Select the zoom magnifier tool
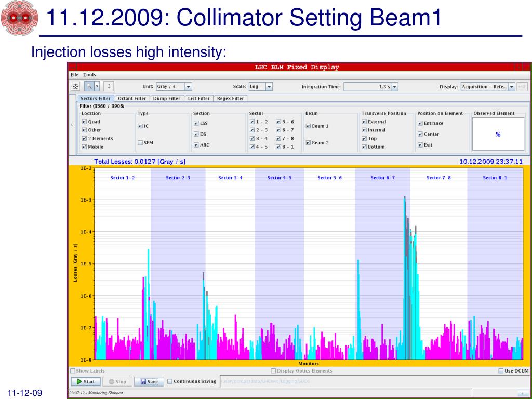This screenshot has height=399, width=532. [89, 87]
